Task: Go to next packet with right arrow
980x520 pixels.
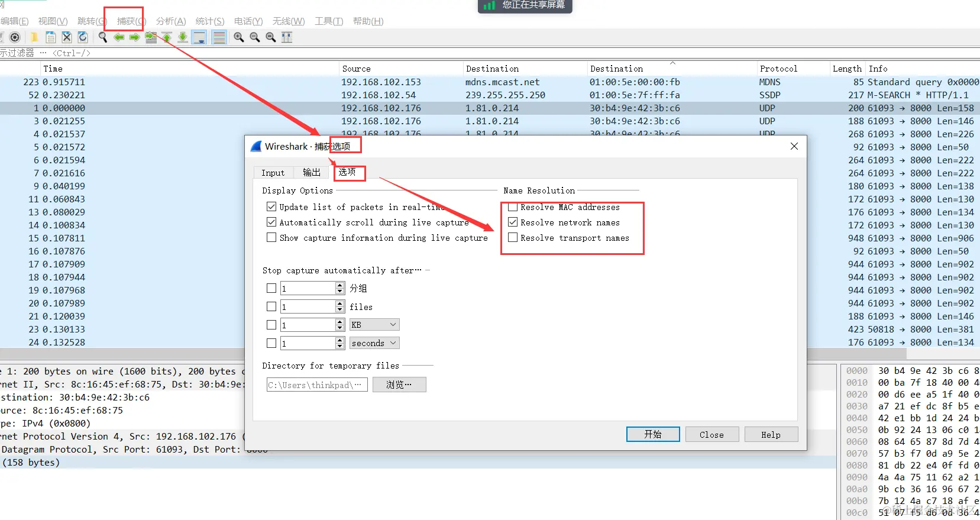Action: (135, 37)
